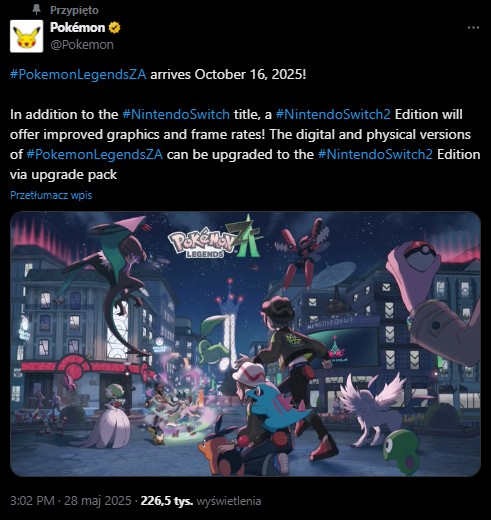Click the 28 maj 2025 date
The width and height of the screenshot is (491, 520).
pos(98,501)
